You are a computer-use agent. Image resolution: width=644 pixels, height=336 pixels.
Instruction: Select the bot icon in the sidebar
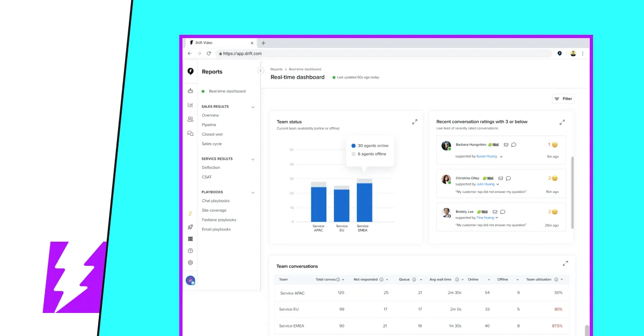point(190,91)
